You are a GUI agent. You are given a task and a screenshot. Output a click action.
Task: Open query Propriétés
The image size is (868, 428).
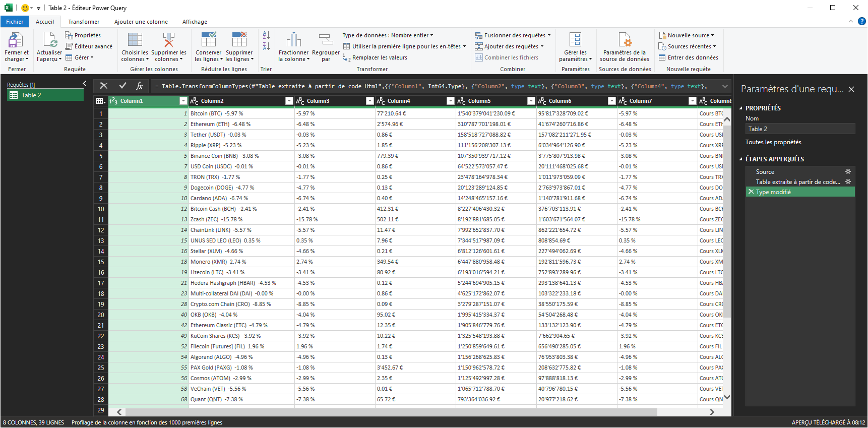83,35
